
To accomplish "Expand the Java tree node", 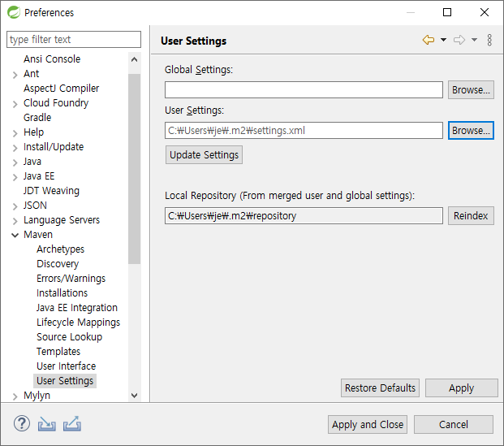I will point(15,162).
